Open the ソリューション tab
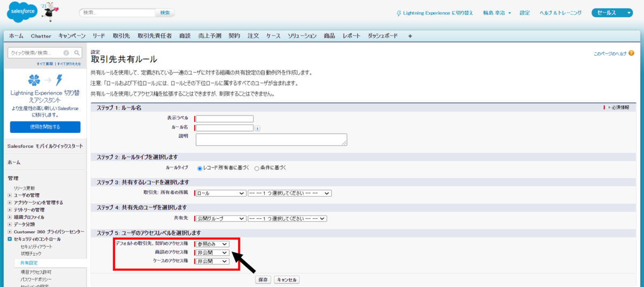Screen dimensions: 644x287 [x=302, y=36]
